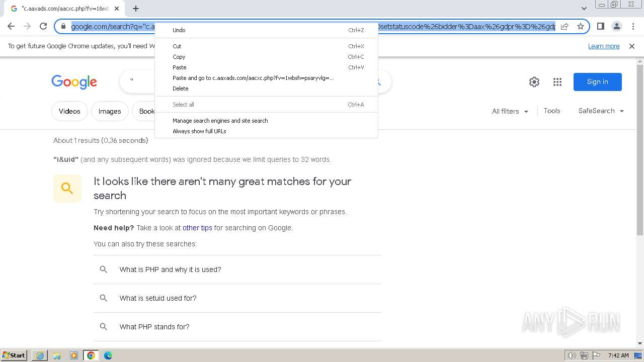Close the c.aaxads.com tab
This screenshot has width=644, height=362.
point(117,9)
